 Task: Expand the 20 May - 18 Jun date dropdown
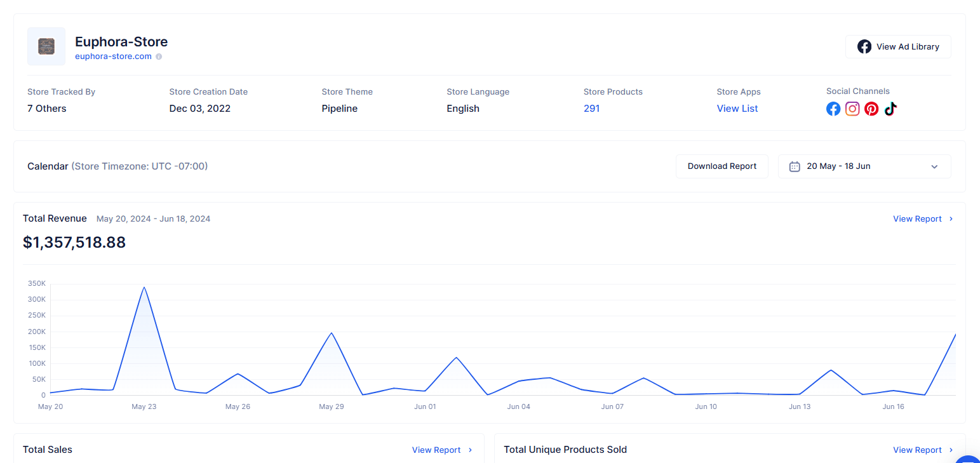[864, 166]
